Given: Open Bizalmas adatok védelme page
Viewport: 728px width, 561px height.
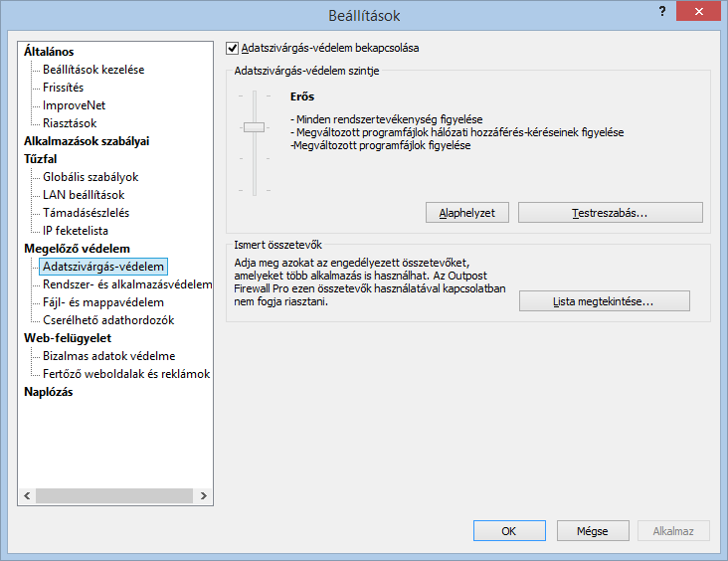Looking at the screenshot, I should (109, 356).
